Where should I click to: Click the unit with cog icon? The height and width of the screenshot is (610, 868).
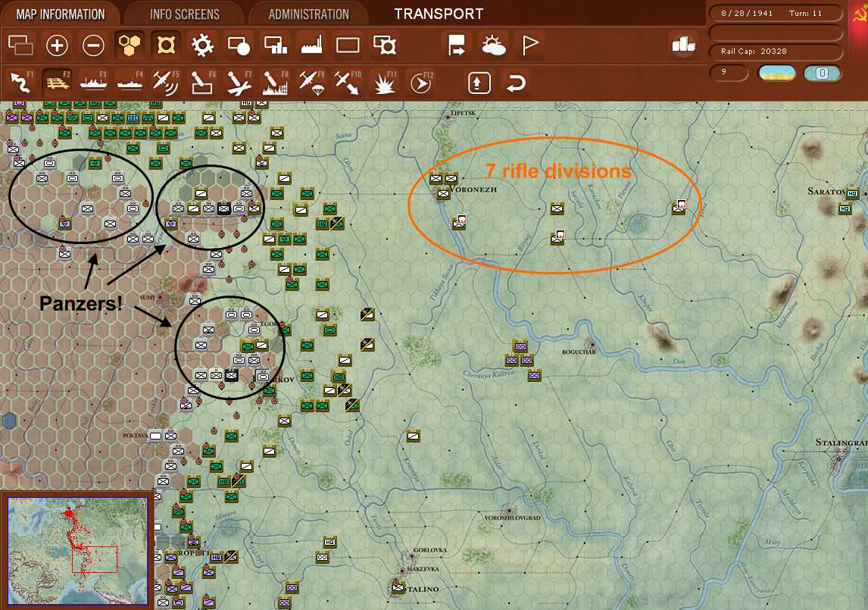pyautogui.click(x=384, y=45)
